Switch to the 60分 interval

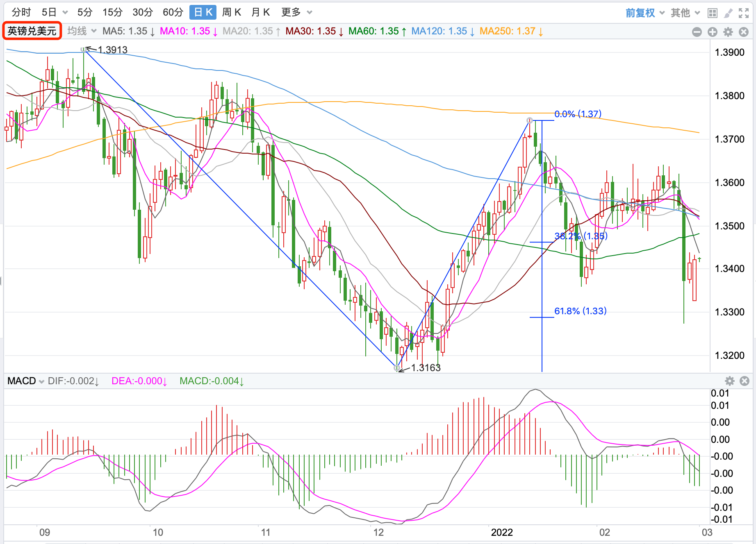click(x=173, y=12)
